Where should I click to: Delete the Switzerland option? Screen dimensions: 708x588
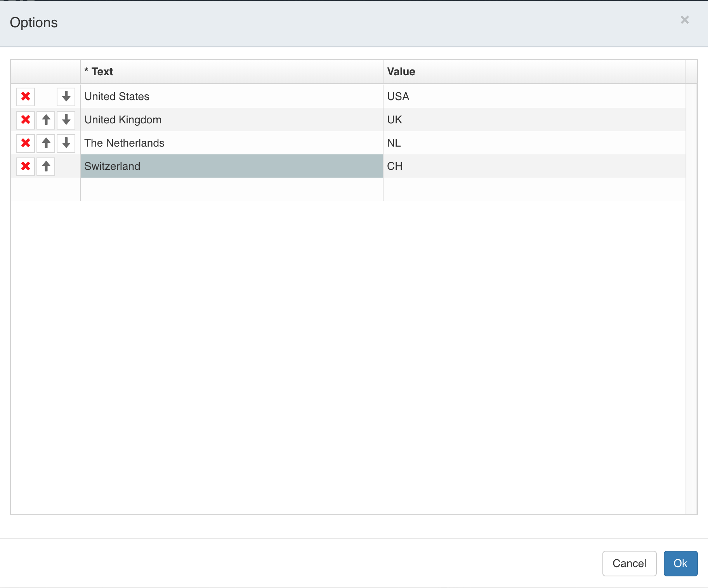tap(25, 166)
